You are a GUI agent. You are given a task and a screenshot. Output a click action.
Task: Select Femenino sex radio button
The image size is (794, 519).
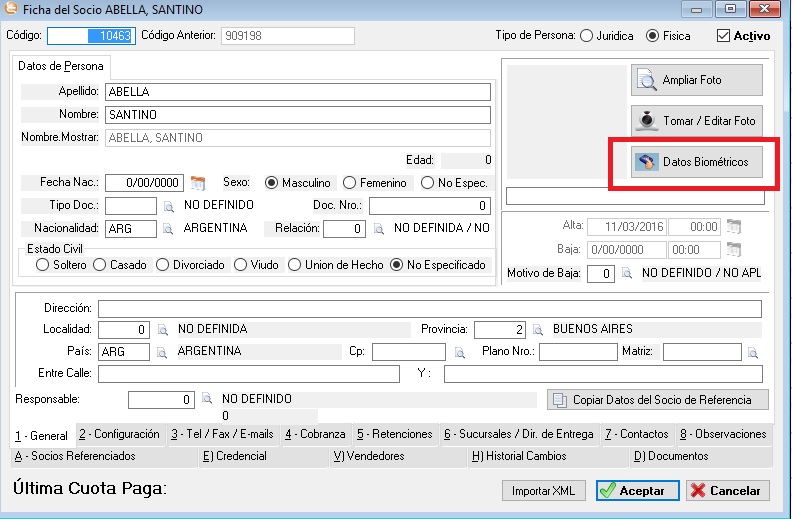(x=349, y=183)
